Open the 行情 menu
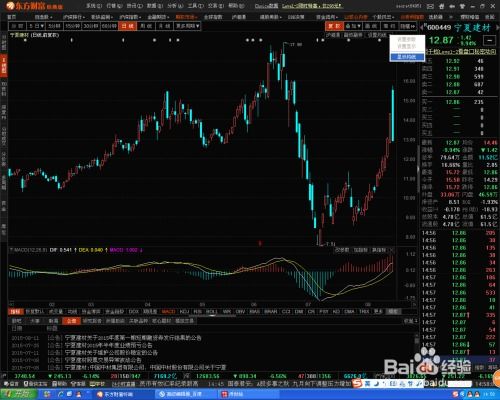The height and width of the screenshot is (400, 500). [x=114, y=6]
